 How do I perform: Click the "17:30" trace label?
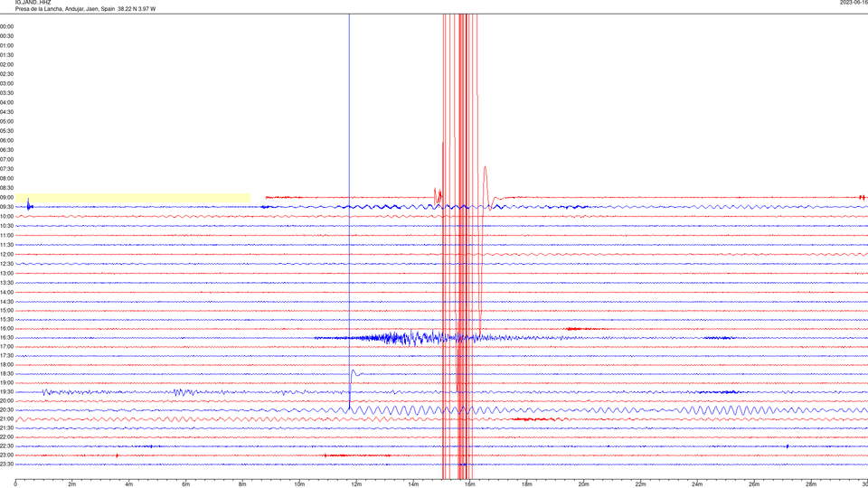[6, 356]
